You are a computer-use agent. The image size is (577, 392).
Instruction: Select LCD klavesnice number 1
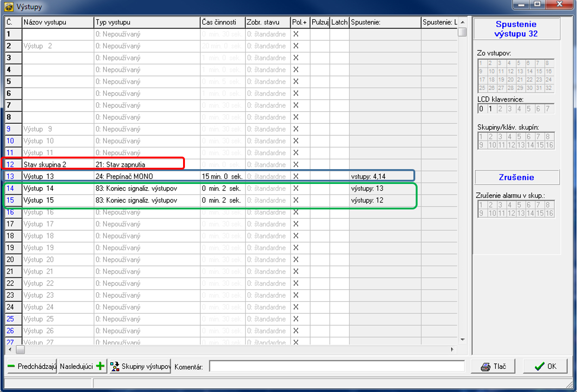[x=490, y=109]
